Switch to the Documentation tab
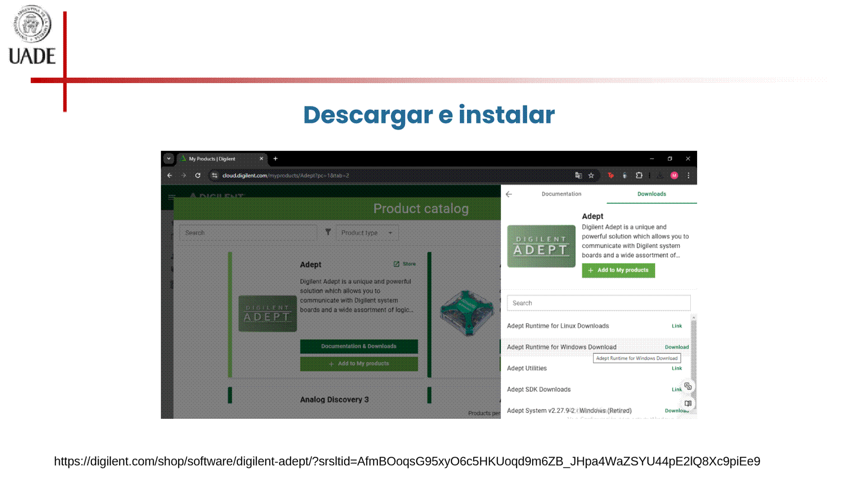 pos(561,194)
